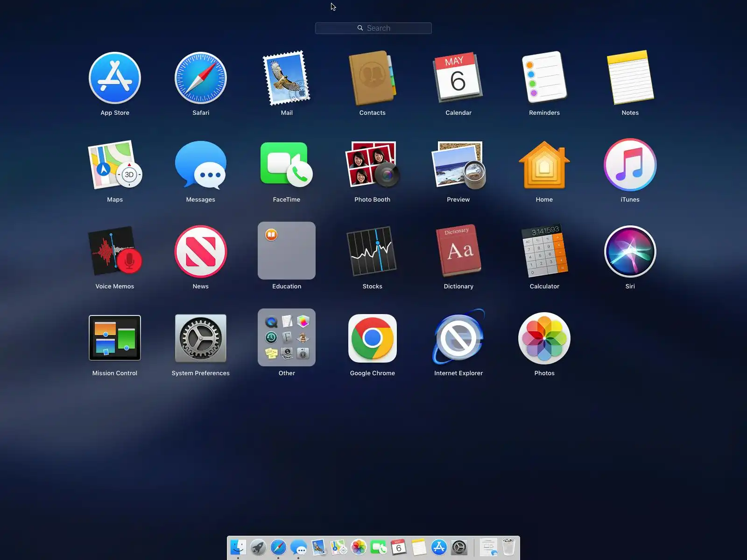Launch Safari from the Launchpad grid

(201, 78)
